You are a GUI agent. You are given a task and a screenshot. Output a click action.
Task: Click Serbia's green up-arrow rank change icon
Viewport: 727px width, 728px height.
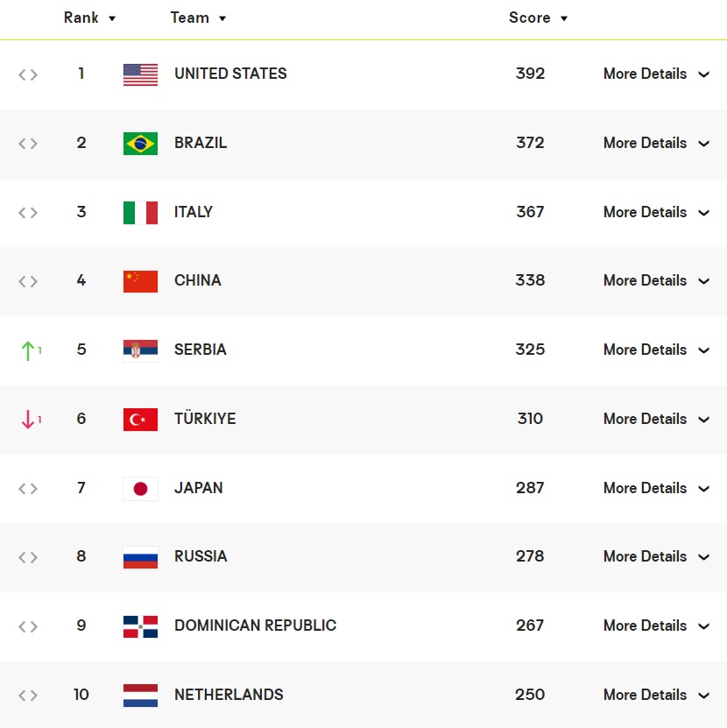(x=29, y=350)
